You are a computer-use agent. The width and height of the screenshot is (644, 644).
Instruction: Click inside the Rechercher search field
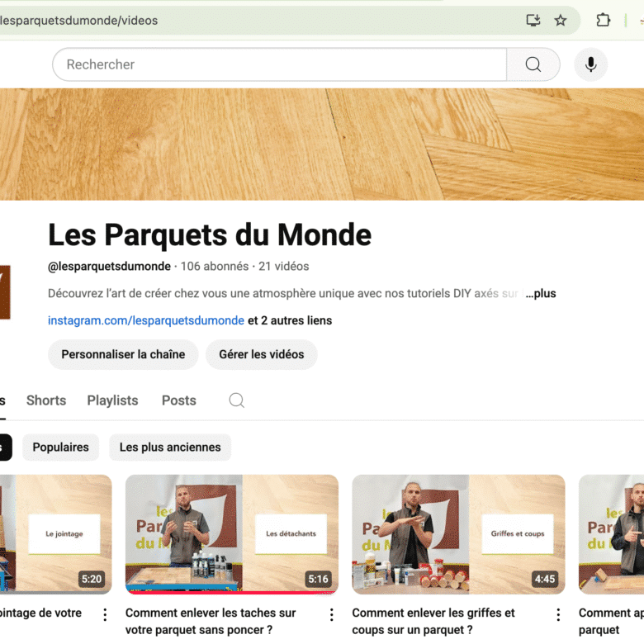(281, 64)
